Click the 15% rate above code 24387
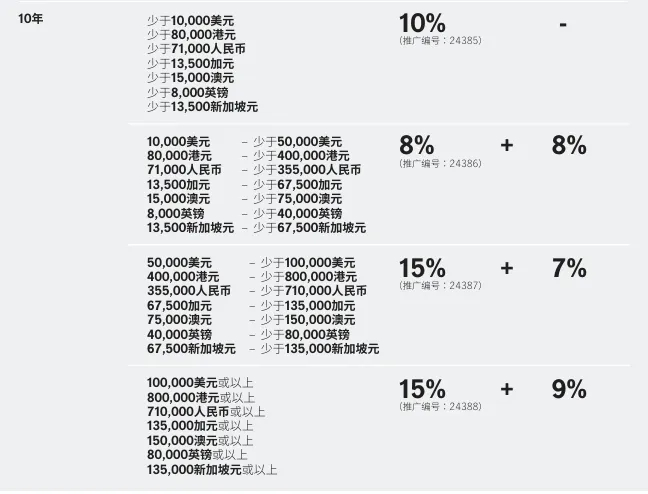Viewport: 648px width, 494px height. (x=422, y=268)
